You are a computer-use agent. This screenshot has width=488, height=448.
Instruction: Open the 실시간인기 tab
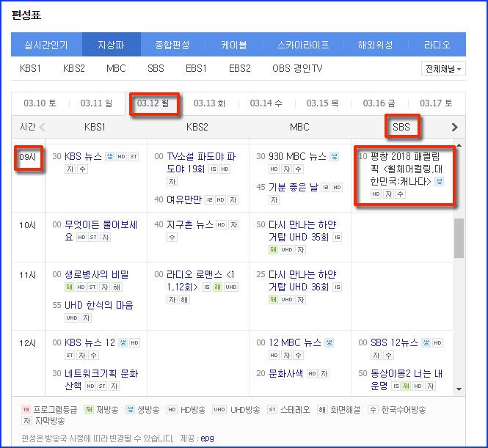[46, 45]
